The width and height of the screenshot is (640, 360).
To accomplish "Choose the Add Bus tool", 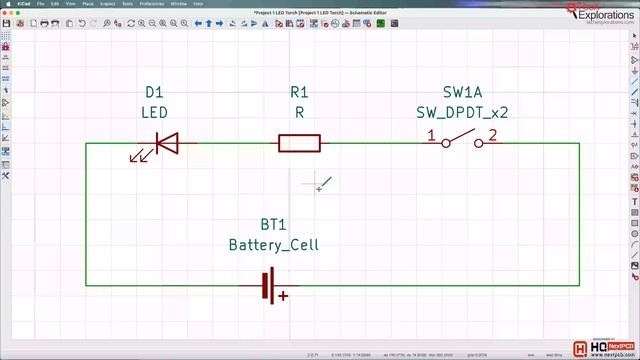I will pyautogui.click(x=635, y=92).
